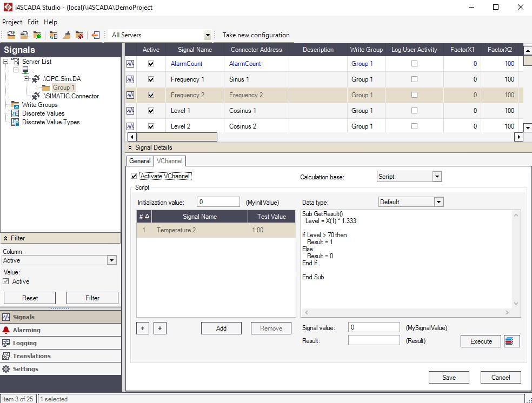Open the Settings section gear icon
The width and height of the screenshot is (532, 403).
click(x=6, y=369)
